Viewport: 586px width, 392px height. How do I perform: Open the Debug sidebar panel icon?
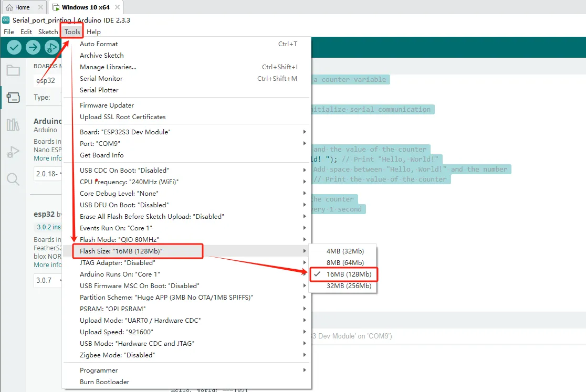(x=13, y=152)
